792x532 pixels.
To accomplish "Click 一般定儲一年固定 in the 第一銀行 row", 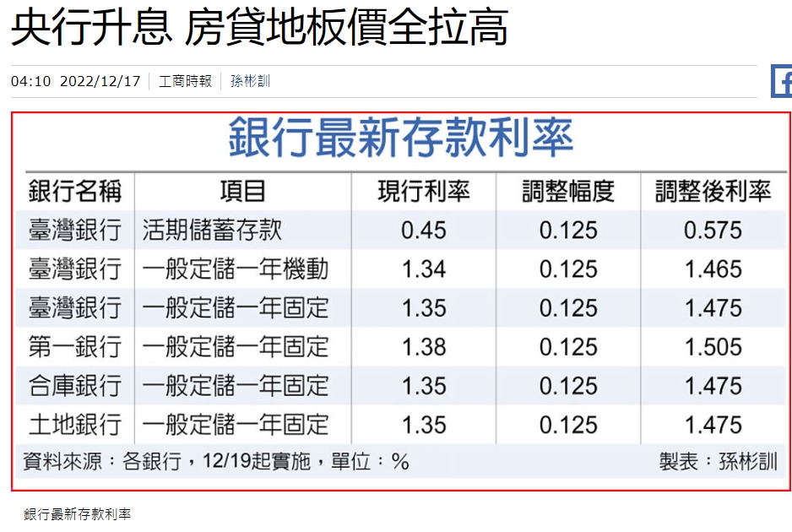I will click(236, 346).
